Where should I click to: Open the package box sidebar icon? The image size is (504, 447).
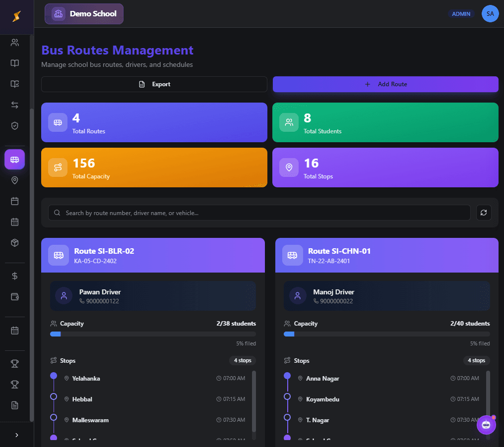click(x=15, y=243)
